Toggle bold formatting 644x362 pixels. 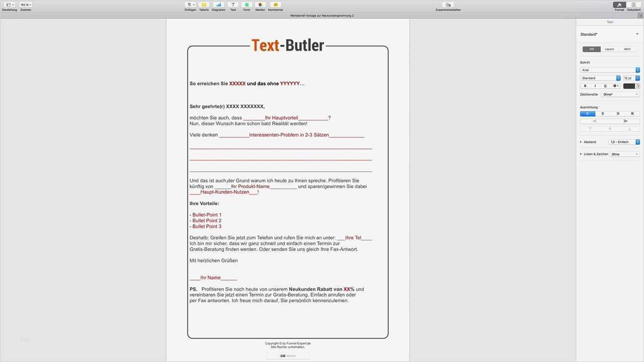[x=585, y=86]
